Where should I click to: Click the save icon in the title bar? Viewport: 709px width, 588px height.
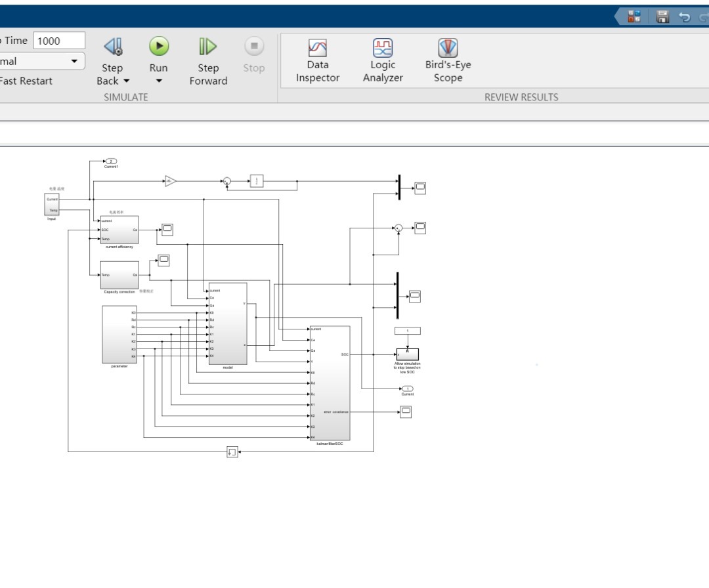click(662, 17)
